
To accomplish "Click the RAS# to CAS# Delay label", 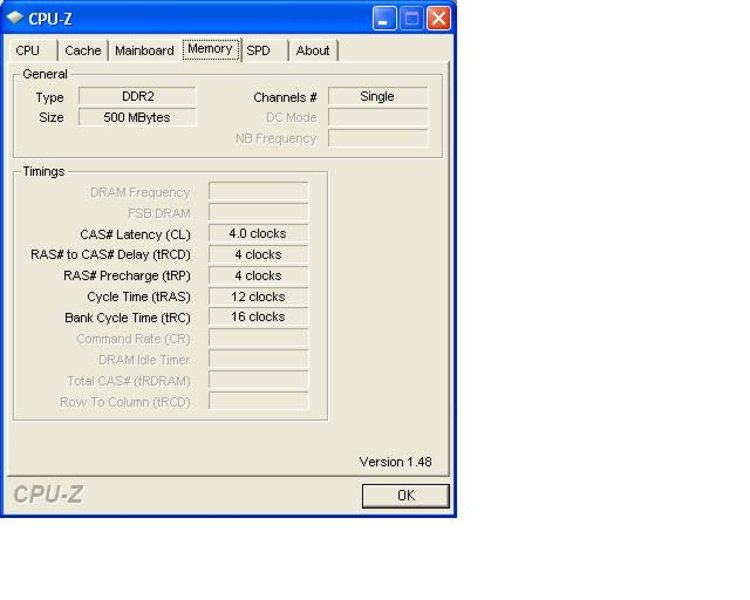I will point(110,255).
